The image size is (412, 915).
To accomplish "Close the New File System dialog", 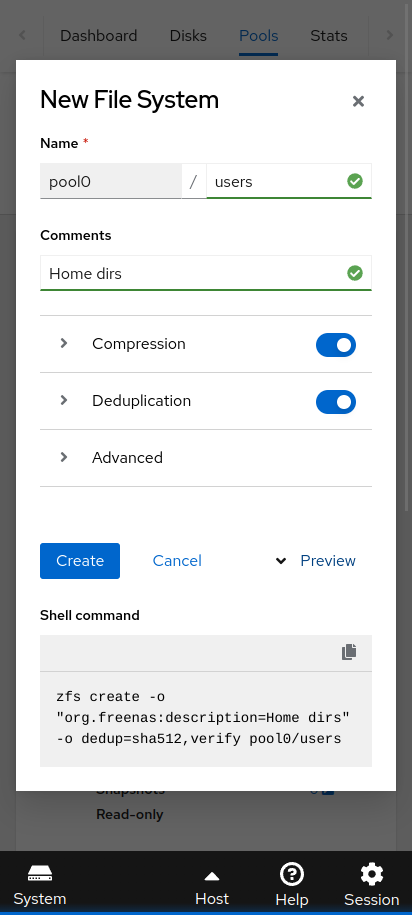I will pos(358,101).
